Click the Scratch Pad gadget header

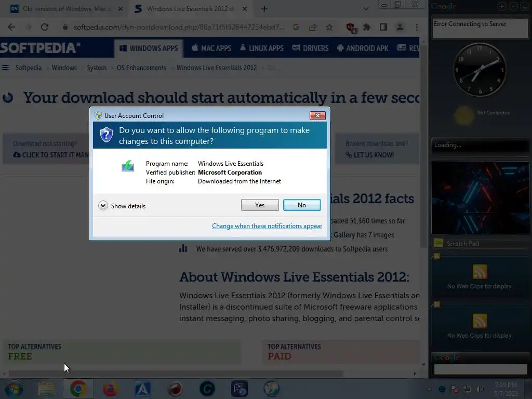(x=480, y=244)
